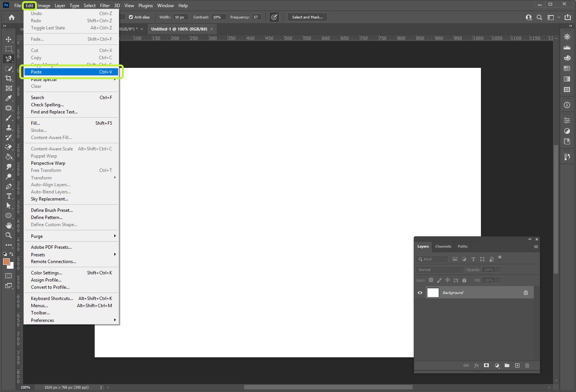Click Sky Replacement... entry
576x392 pixels.
tap(71, 199)
